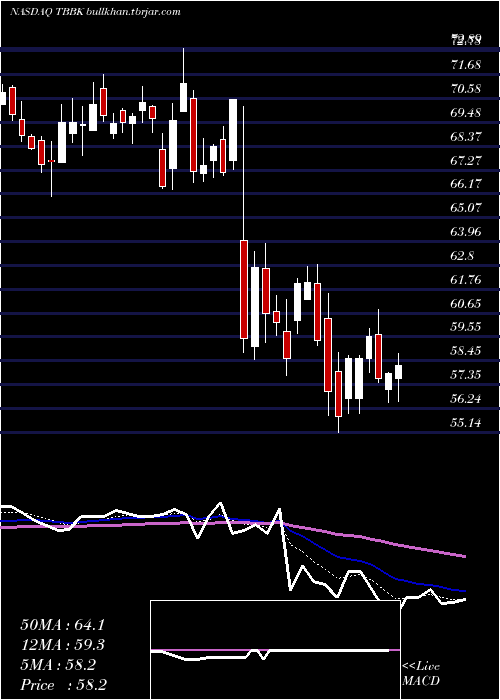
Task: Click the 65.07 price axis label
Action: click(466, 208)
